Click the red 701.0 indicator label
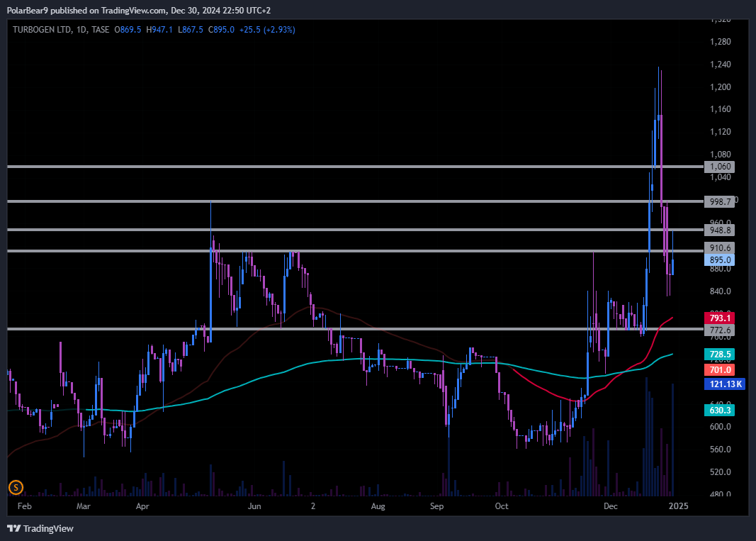756x541 pixels. click(x=719, y=369)
